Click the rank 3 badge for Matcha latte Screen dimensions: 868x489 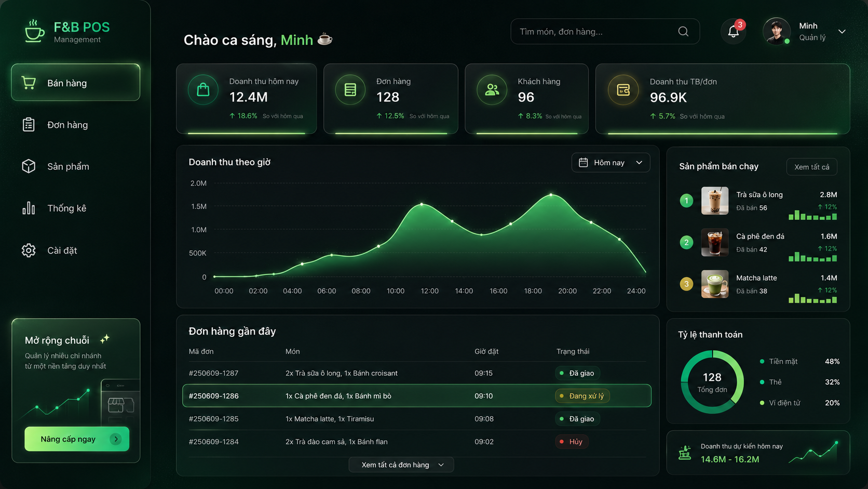pyautogui.click(x=686, y=284)
